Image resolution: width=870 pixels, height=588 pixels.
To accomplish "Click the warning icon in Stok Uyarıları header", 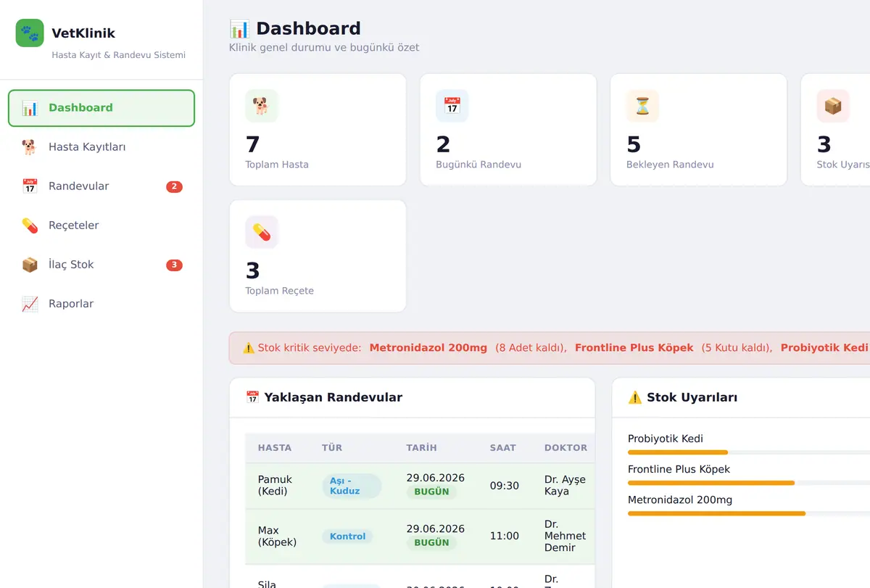I will click(x=635, y=397).
